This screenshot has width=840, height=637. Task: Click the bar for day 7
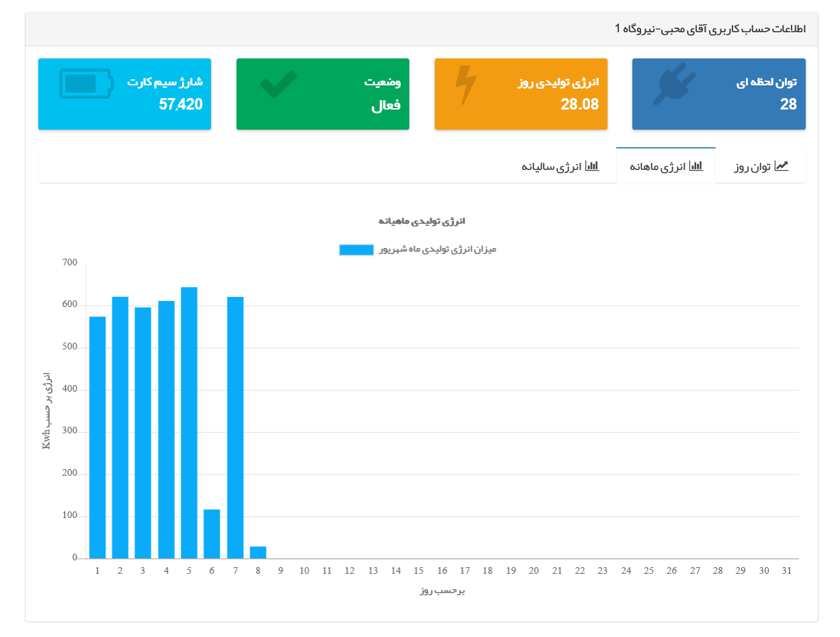tap(235, 427)
